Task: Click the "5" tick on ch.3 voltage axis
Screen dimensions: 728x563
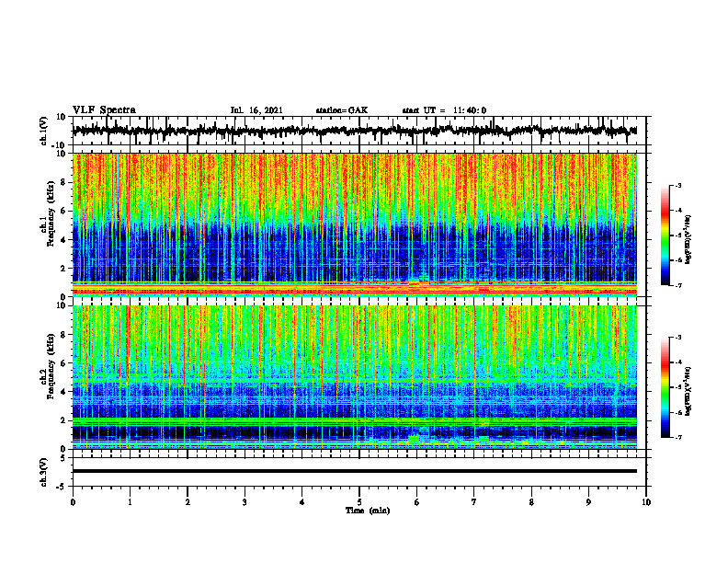Action: 64,458
